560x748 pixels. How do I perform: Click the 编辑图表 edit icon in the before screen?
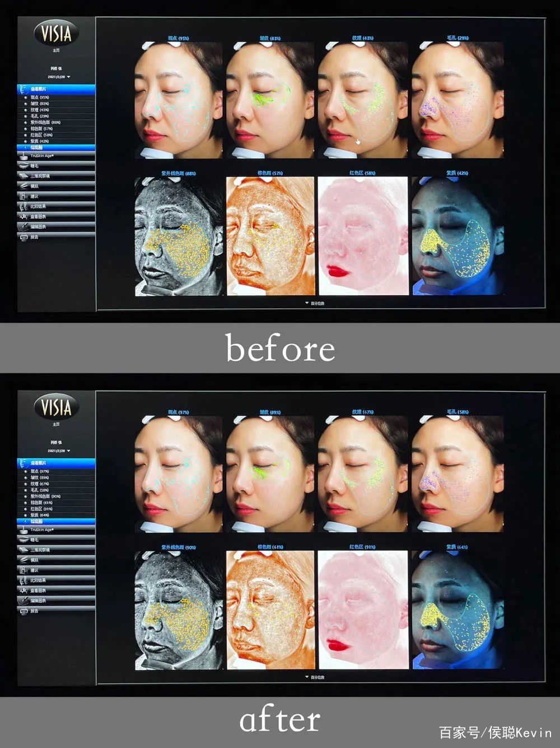click(24, 226)
